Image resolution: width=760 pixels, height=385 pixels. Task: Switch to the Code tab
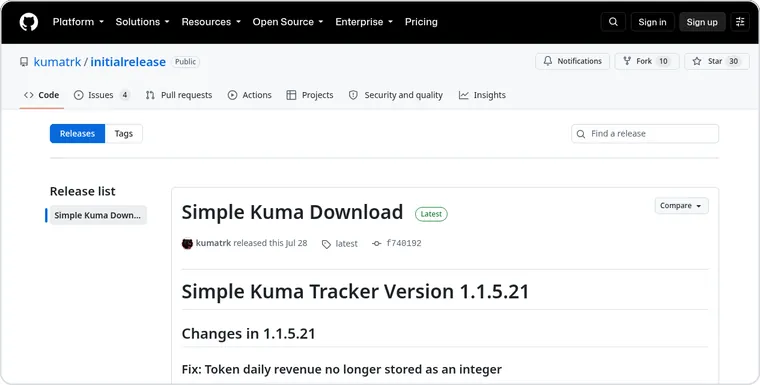tap(42, 95)
